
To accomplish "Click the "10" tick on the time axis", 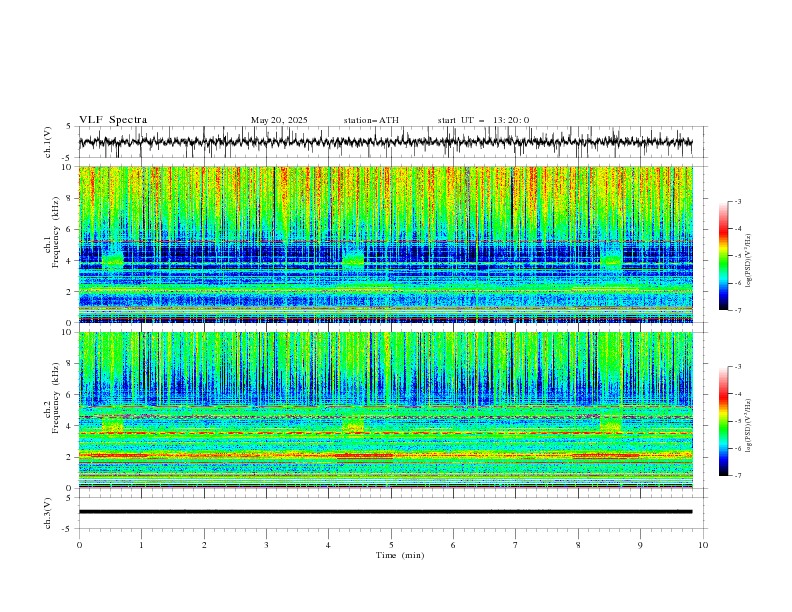I will click(x=703, y=545).
